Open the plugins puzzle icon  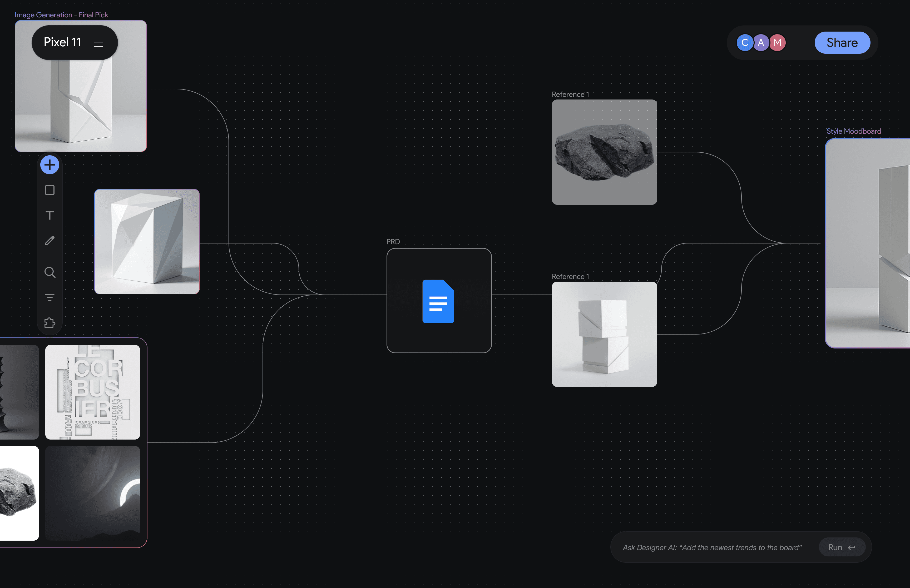pyautogui.click(x=50, y=323)
